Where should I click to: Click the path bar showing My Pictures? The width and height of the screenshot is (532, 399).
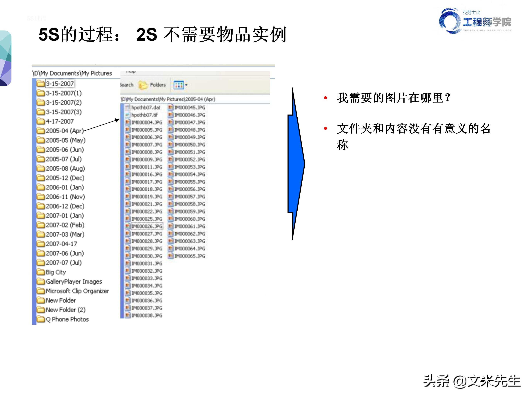coord(72,73)
